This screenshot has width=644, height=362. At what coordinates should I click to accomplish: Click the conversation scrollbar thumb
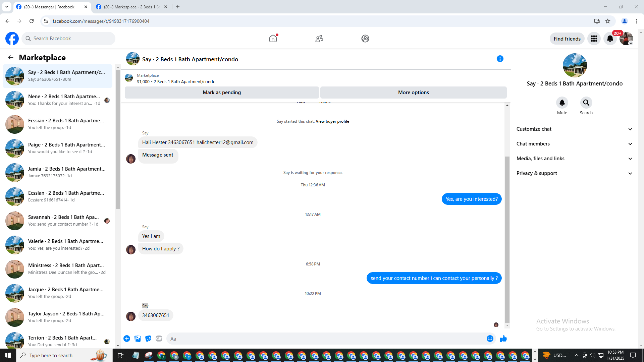pos(507,239)
